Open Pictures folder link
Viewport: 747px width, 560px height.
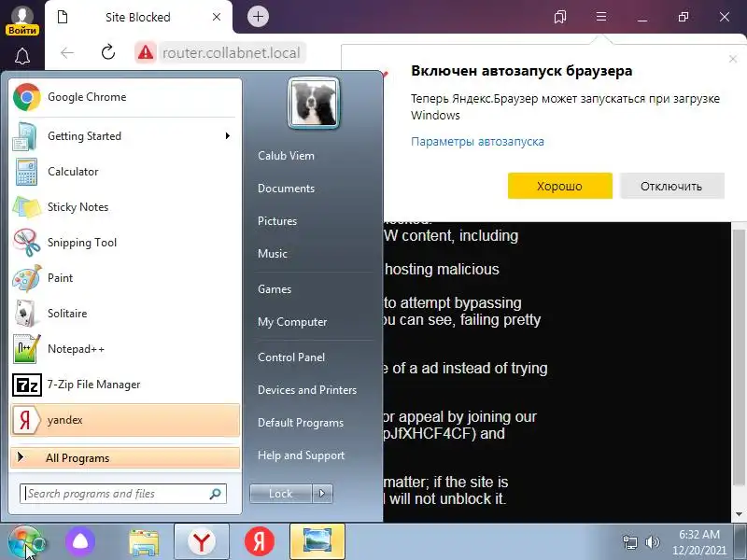click(277, 221)
